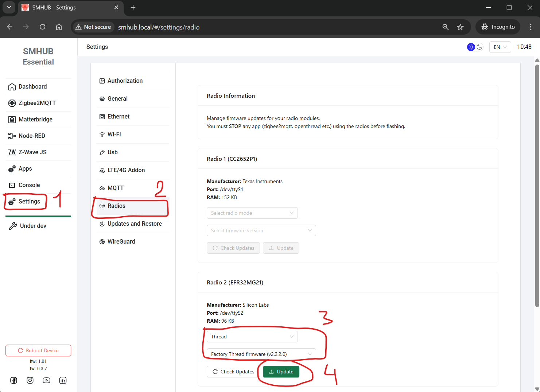The image size is (540, 392).
Task: Click Check Updates for Radio 2
Action: click(x=233, y=372)
